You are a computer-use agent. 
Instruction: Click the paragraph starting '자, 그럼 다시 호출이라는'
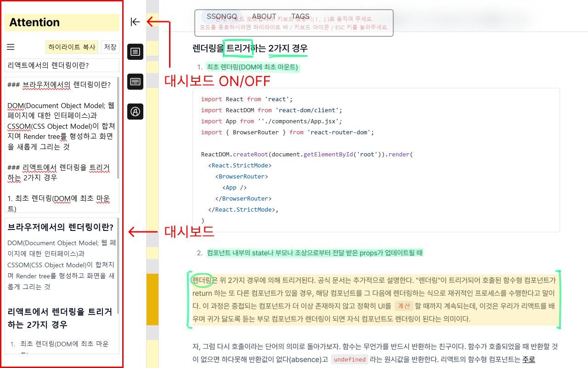[375, 353]
